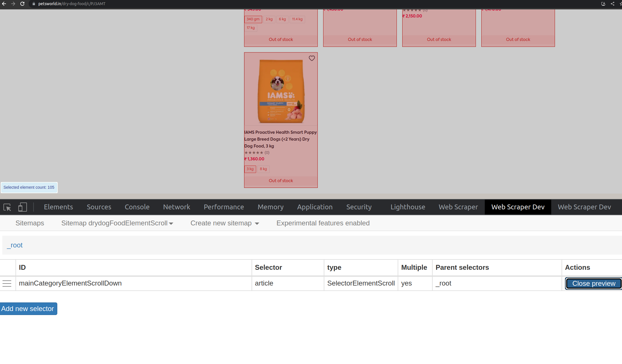Select the 340 gm size option
This screenshot has height=364, width=622.
point(253,19)
